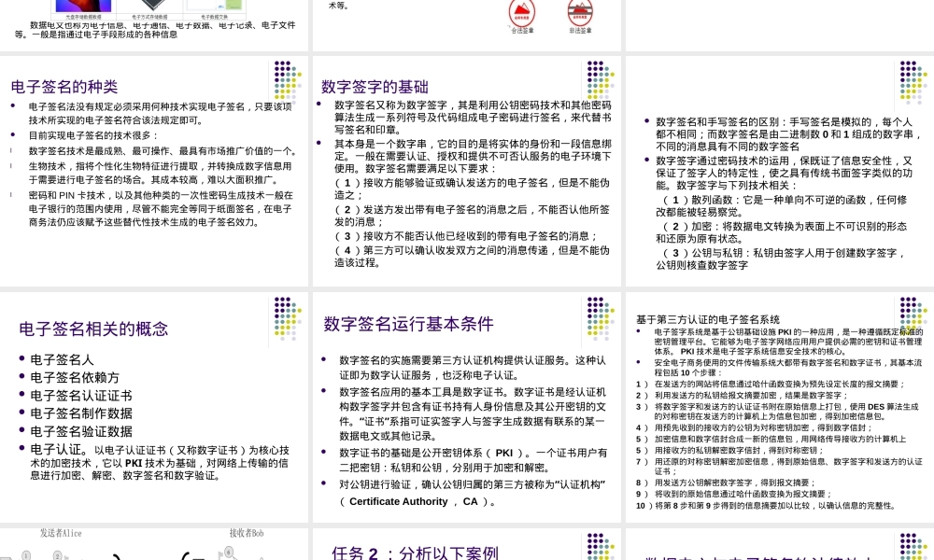Click the bullet item 电子签名制作数据
The image size is (934, 560).
(x=81, y=413)
